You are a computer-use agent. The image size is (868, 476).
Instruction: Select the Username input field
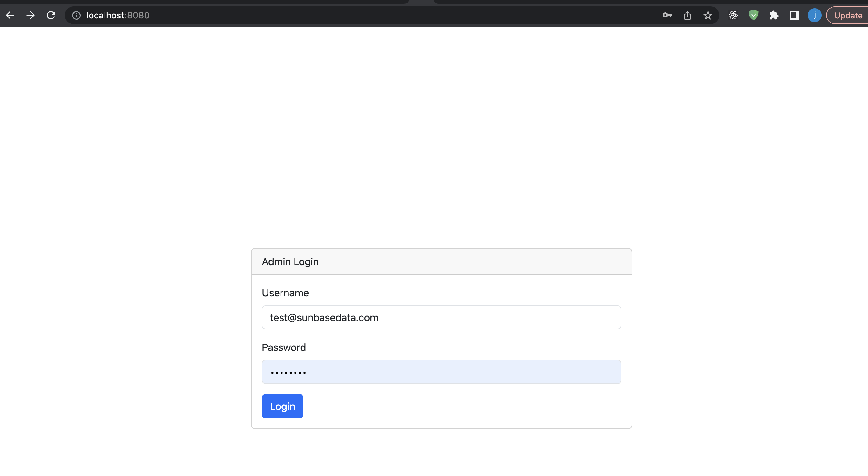point(441,317)
